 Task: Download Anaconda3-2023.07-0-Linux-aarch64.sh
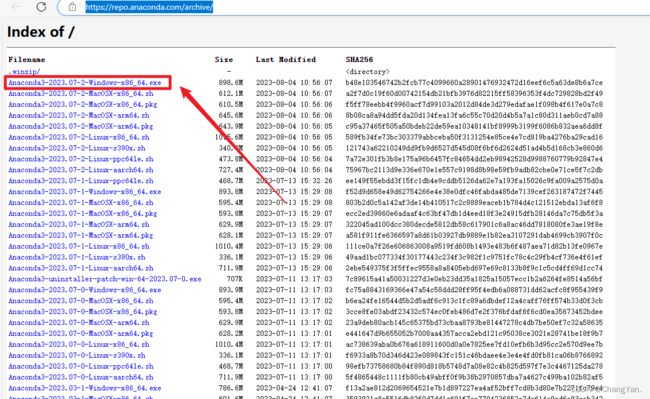tap(80, 377)
